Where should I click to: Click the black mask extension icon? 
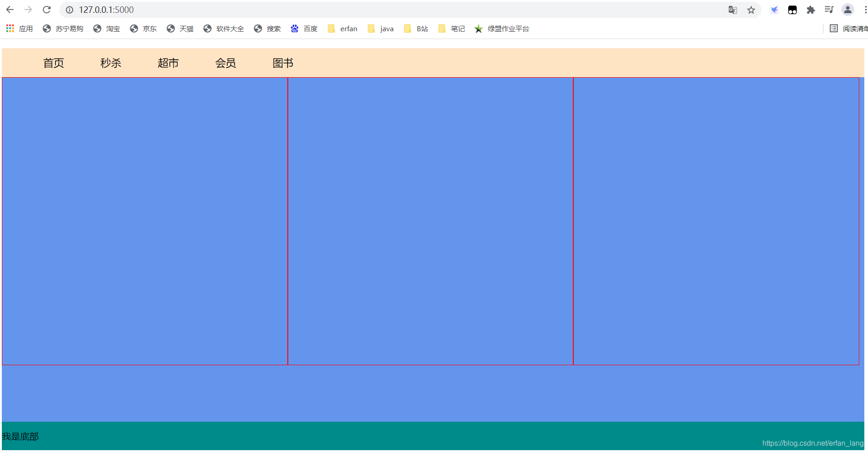792,10
